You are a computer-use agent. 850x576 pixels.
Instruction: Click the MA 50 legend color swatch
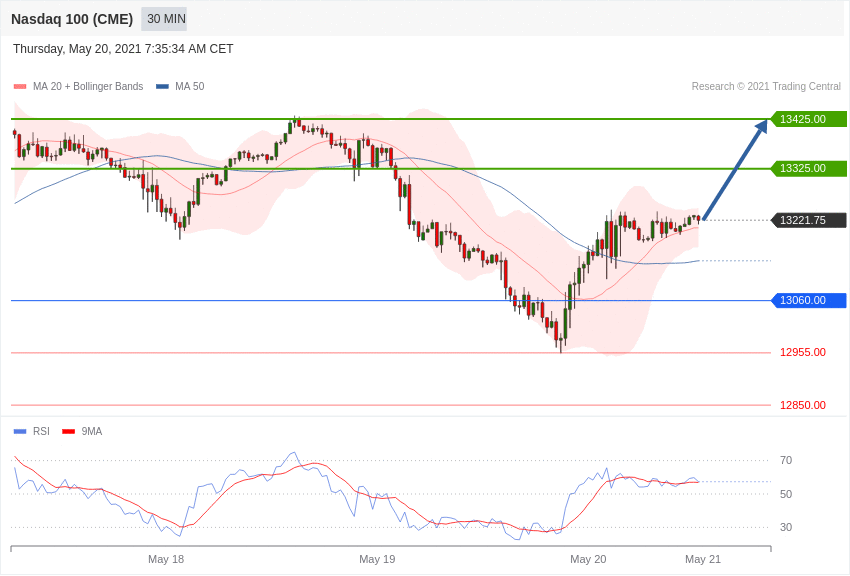tap(162, 87)
